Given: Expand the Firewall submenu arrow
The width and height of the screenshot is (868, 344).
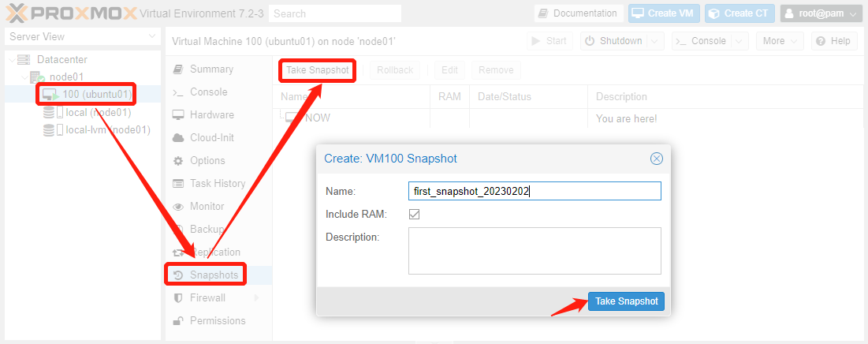Looking at the screenshot, I should pyautogui.click(x=256, y=298).
